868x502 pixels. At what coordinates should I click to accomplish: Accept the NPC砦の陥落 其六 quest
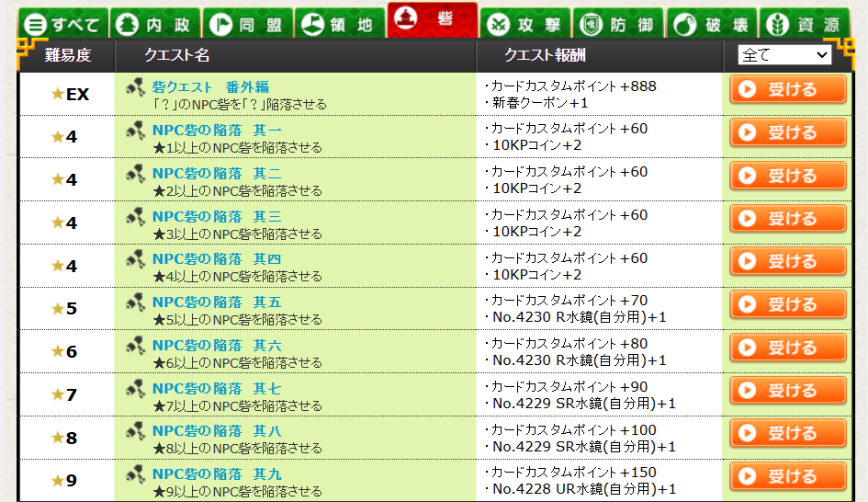[x=788, y=348]
